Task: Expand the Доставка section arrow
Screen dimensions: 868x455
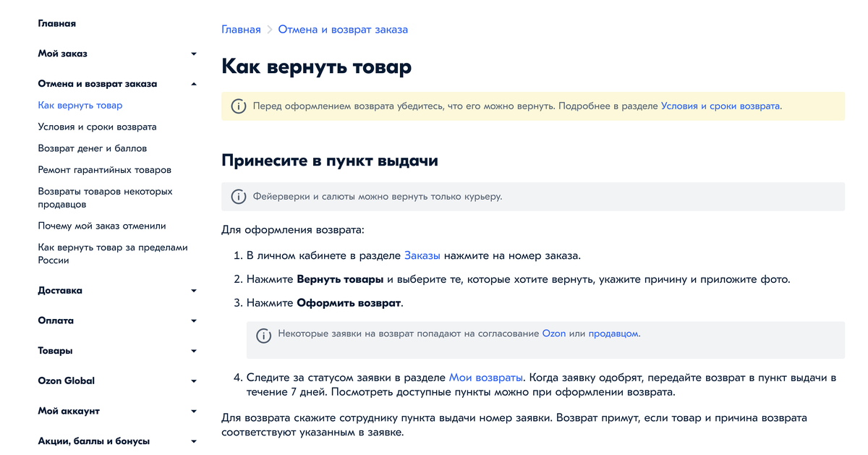Action: (x=194, y=291)
